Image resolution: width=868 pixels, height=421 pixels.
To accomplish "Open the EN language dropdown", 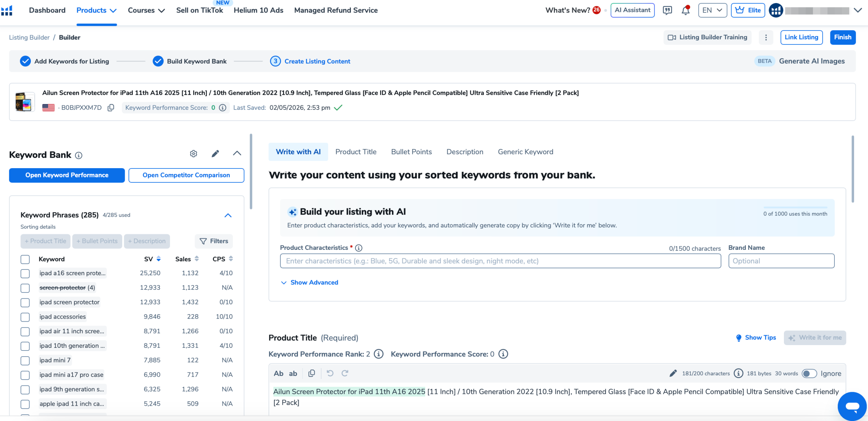I will click(712, 11).
